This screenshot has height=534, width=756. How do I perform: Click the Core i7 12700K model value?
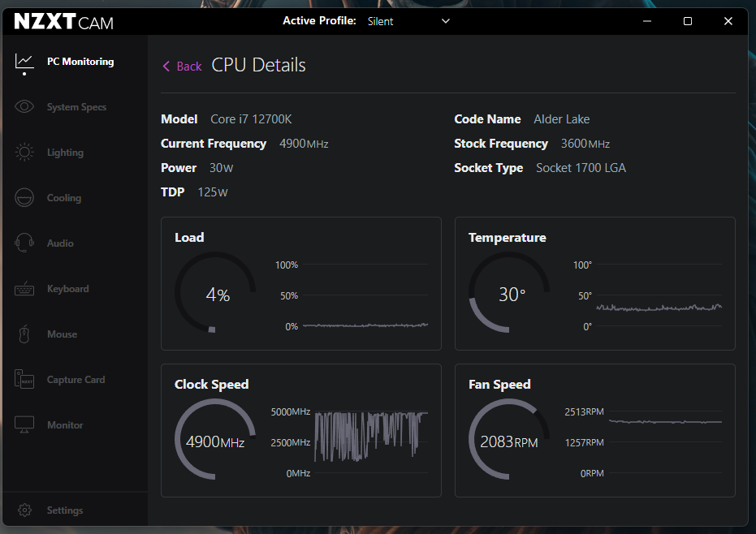pos(251,119)
